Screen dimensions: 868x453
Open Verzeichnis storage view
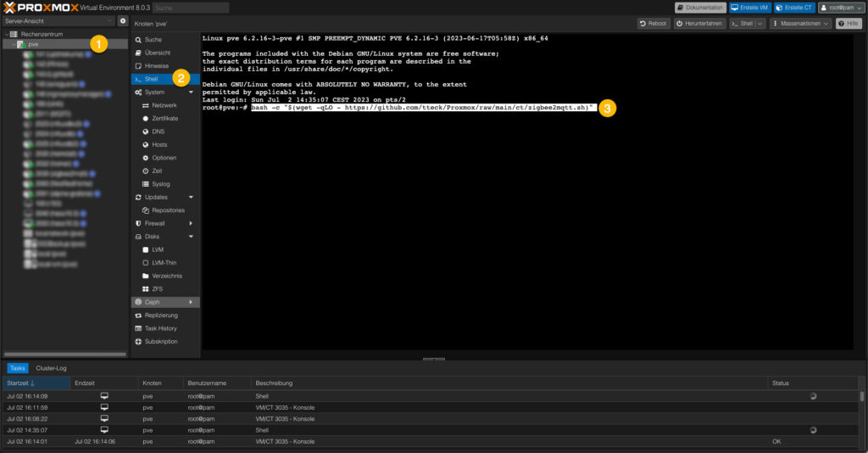(165, 276)
